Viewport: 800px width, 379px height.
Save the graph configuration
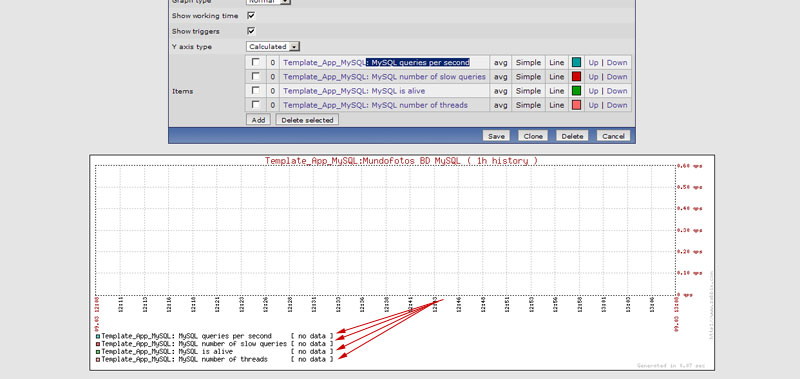coord(496,136)
